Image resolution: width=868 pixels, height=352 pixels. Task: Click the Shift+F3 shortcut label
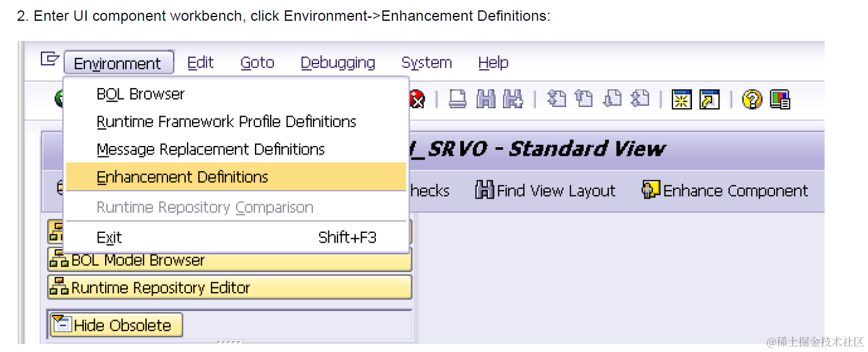pyautogui.click(x=347, y=237)
